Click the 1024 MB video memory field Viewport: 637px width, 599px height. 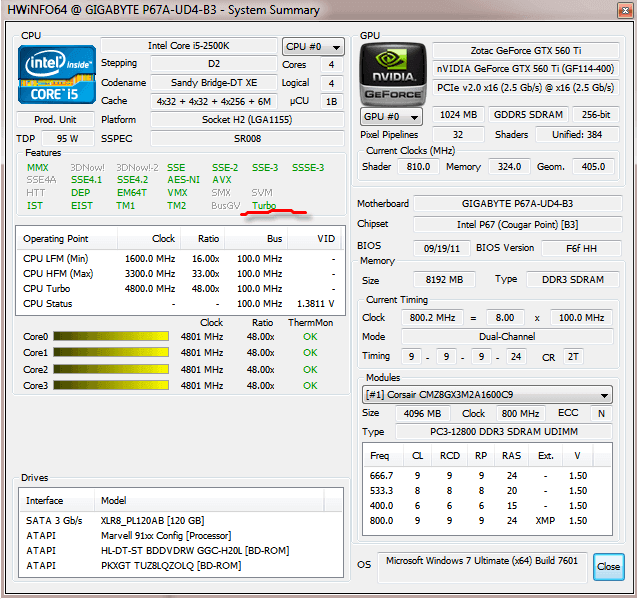(x=458, y=115)
